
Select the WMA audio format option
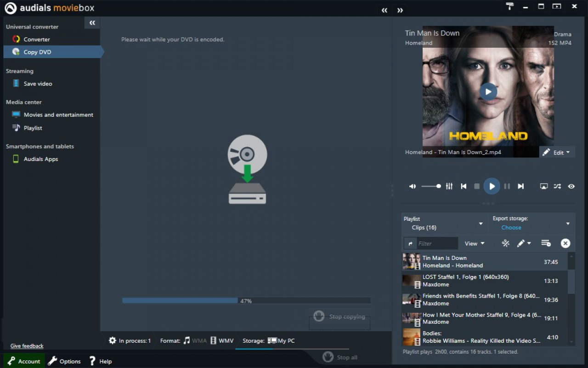coord(195,341)
